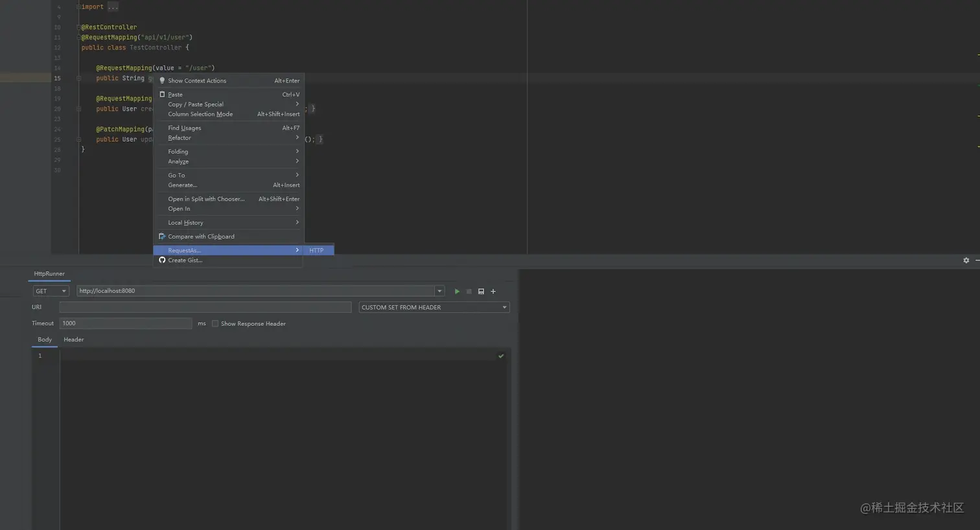Viewport: 980px width, 530px height.
Task: Select Create Gist... entry
Action: 228,260
